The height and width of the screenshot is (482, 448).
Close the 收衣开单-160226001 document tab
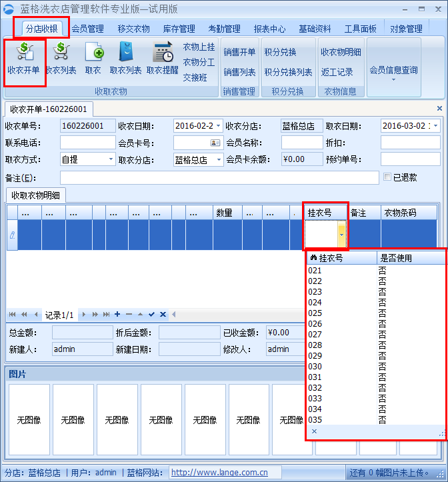[439, 108]
